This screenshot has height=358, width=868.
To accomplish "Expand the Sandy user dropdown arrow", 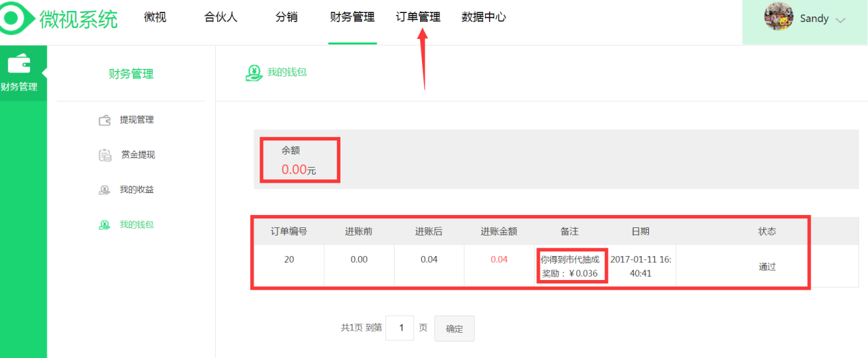I will point(841,21).
